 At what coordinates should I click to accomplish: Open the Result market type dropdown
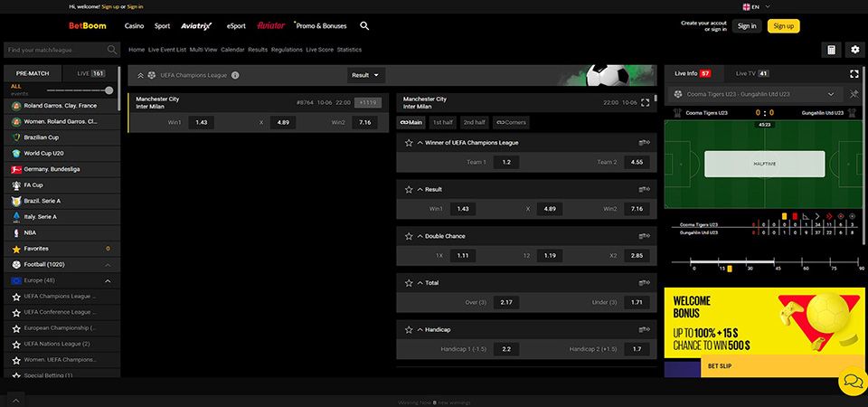pos(366,75)
